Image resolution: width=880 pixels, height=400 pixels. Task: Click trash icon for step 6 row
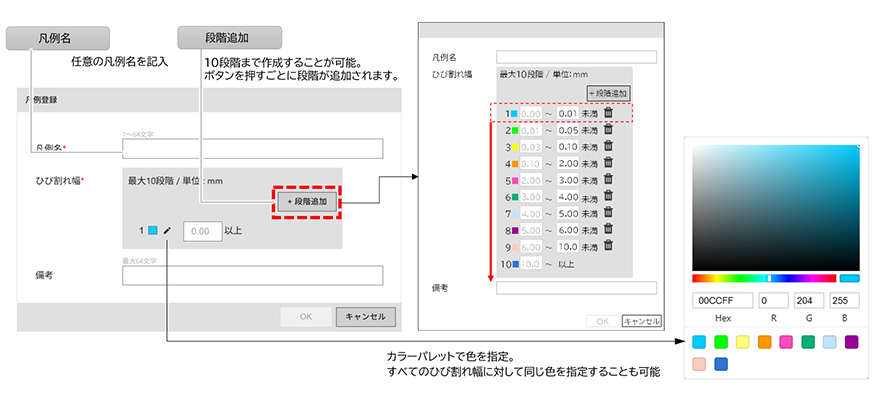[x=608, y=196]
